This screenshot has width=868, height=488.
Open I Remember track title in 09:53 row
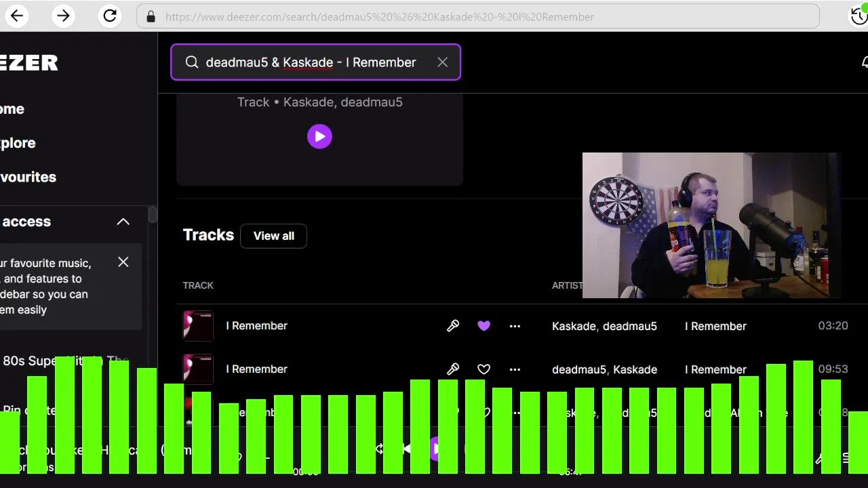click(256, 369)
